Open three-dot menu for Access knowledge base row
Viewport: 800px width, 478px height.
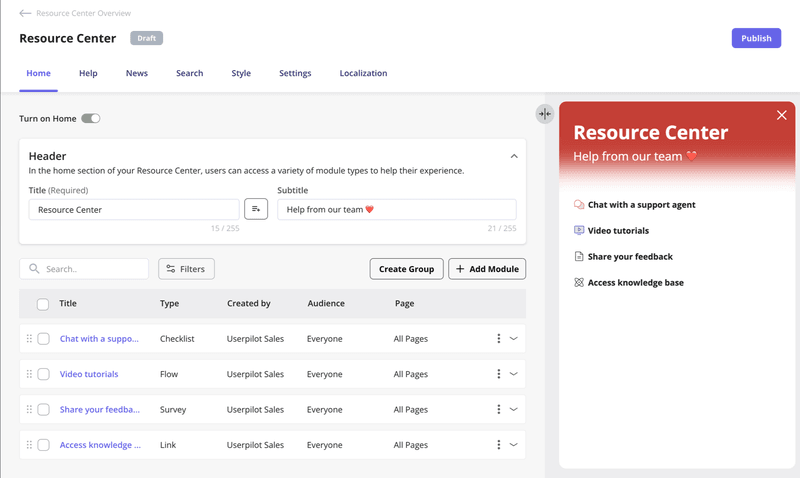pos(498,445)
